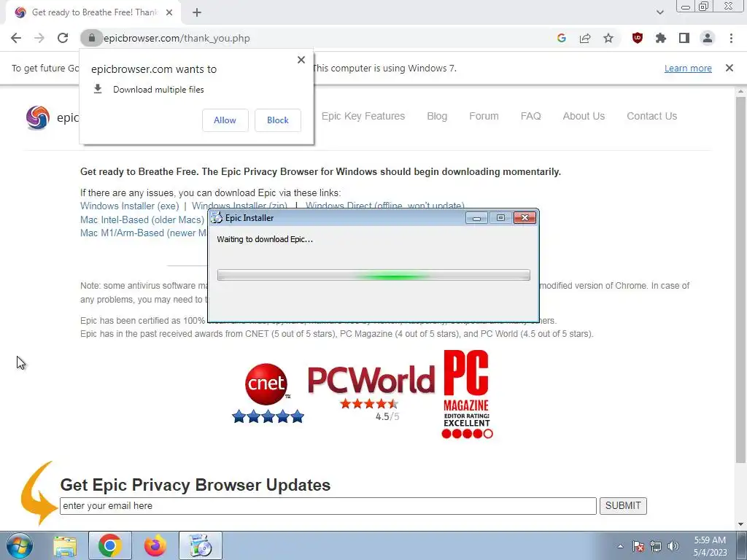Minimize the Epic Installer window

coord(476,217)
